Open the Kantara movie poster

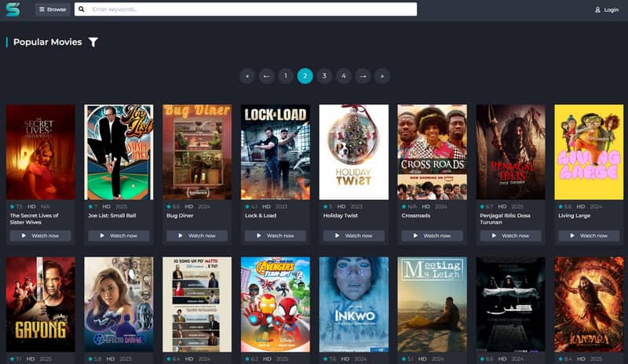pos(589,304)
